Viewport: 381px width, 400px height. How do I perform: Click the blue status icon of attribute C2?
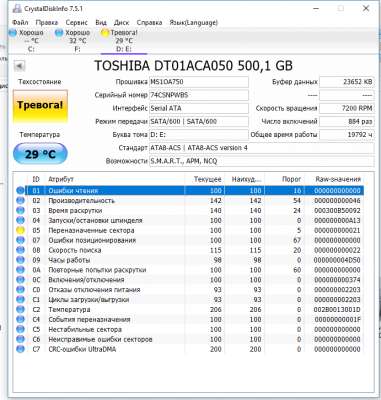[20, 309]
